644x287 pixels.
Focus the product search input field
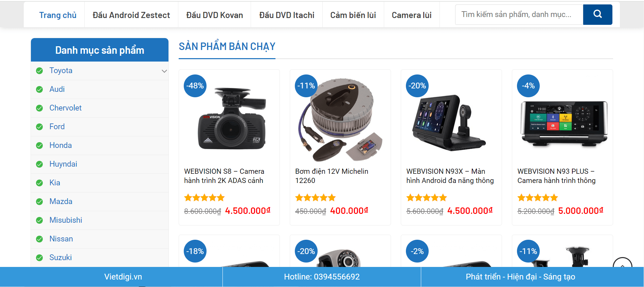(519, 15)
